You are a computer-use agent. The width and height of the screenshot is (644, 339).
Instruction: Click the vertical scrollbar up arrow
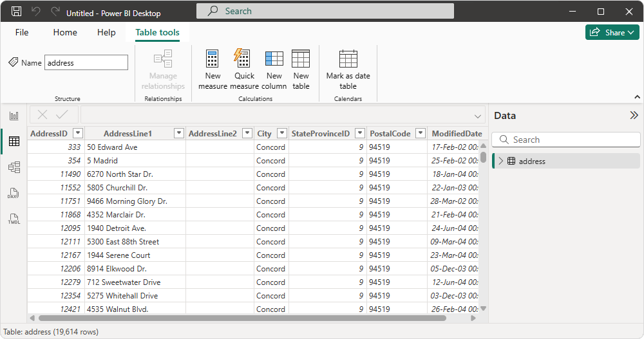click(484, 145)
